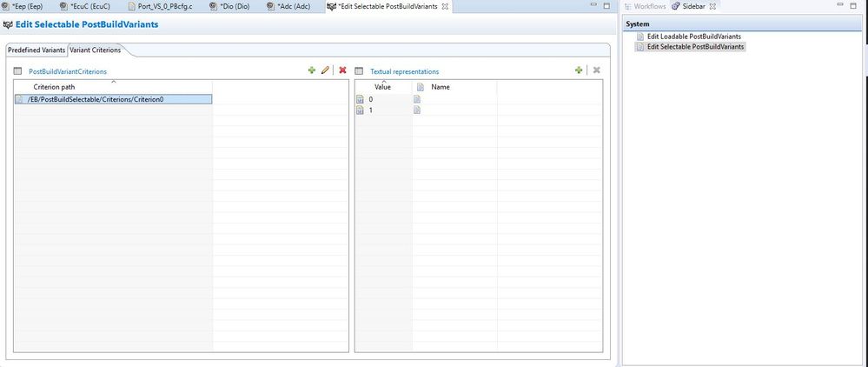The width and height of the screenshot is (868, 367).
Task: Sort by the Criterion path column header
Action: click(113, 86)
